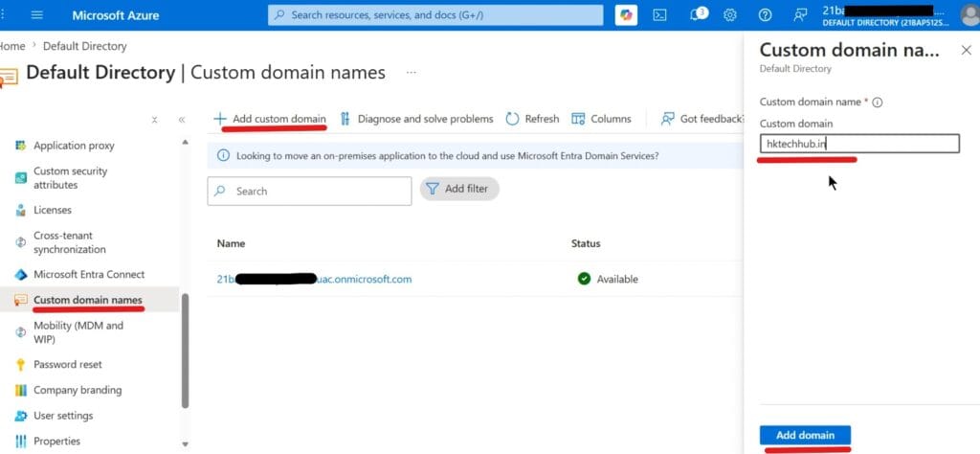Screen dimensions: 980x454
Task: Open the onmicrosoft.com domain link
Action: (314, 279)
